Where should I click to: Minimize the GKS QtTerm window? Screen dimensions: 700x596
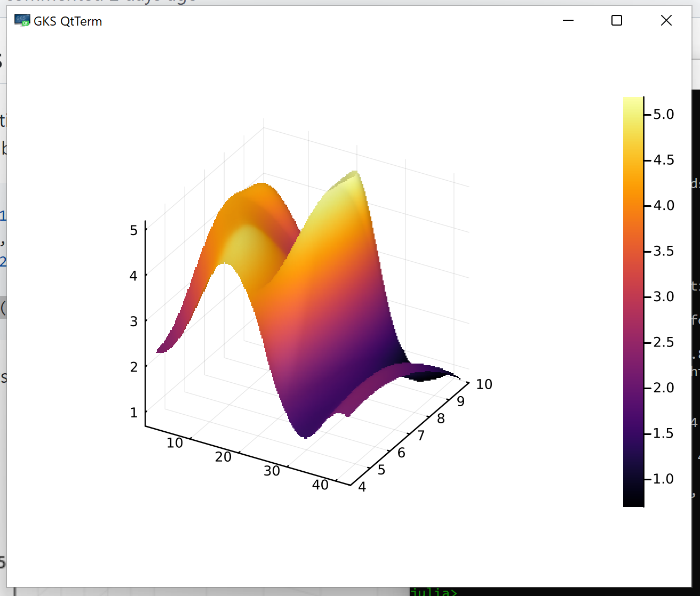coord(568,21)
